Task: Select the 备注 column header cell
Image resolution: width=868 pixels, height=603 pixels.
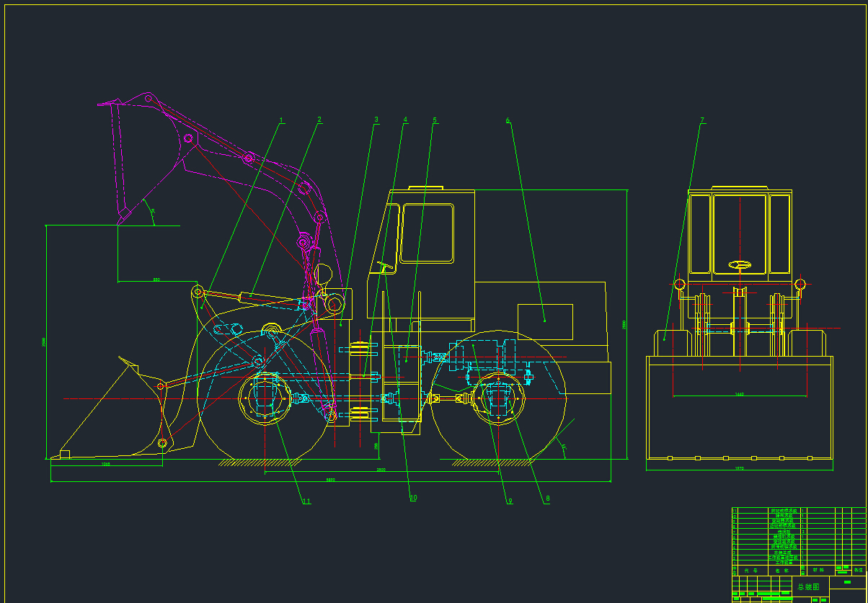Action: pos(858,570)
